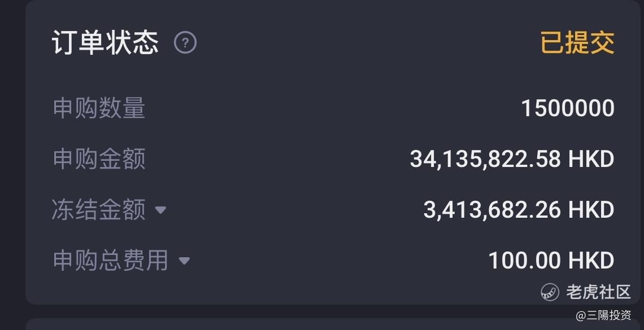Tap the HKD currency label beside total fee
Screen dimensions: 644x330
pyautogui.click(x=591, y=260)
